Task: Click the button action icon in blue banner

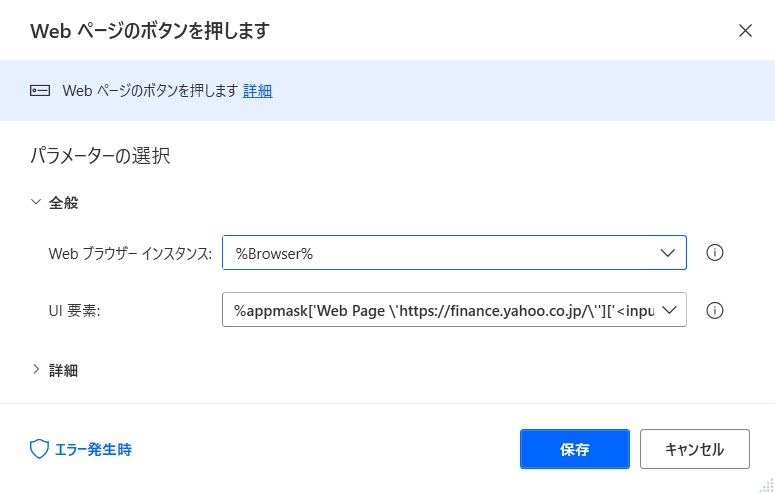Action: click(40, 90)
